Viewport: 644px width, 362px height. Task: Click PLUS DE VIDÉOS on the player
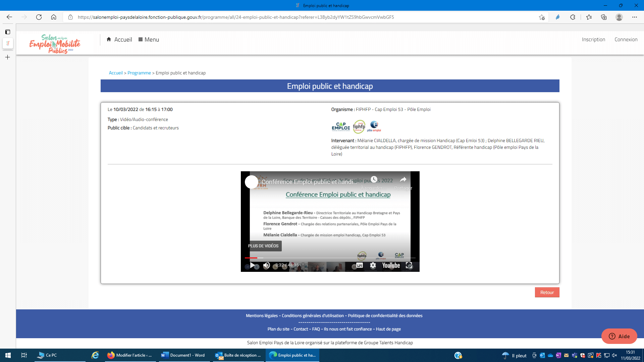click(x=263, y=246)
